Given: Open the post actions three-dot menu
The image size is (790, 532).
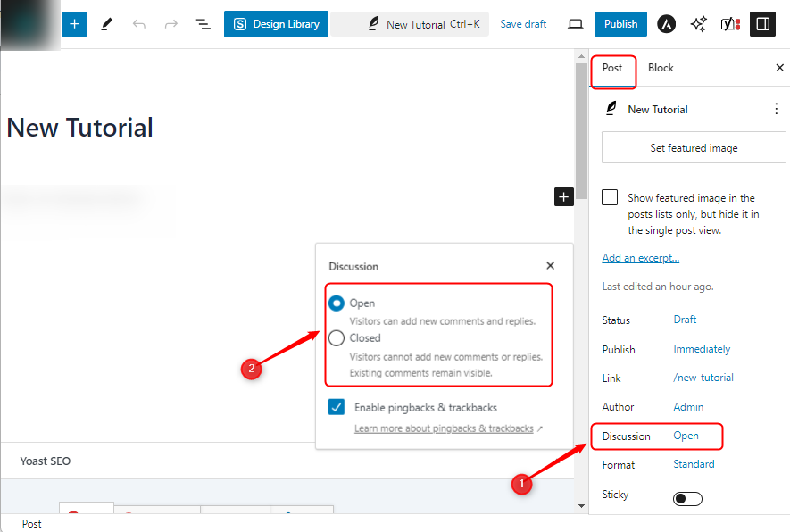Looking at the screenshot, I should coord(776,109).
